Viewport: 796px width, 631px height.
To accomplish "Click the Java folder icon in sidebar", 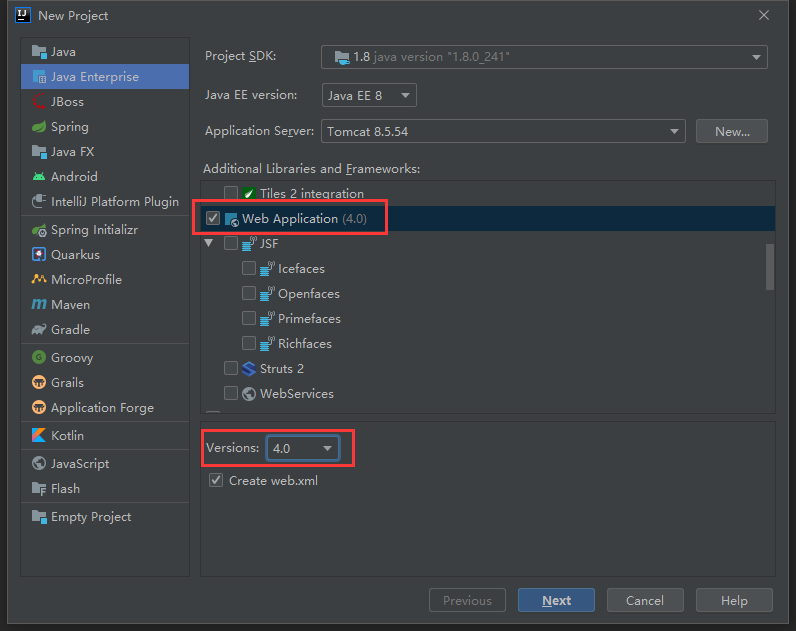I will pyautogui.click(x=39, y=51).
